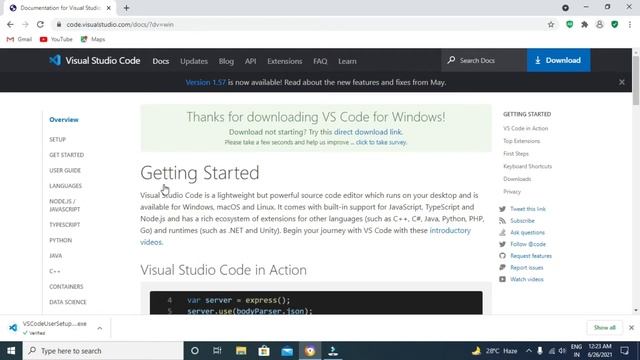Screen dimensions: 640x360
Task: Open Maps bookmark
Action: pos(93,39)
